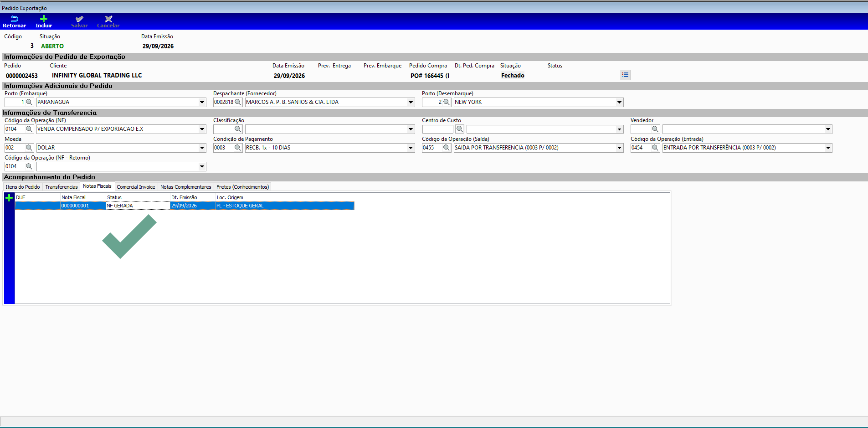The width and height of the screenshot is (868, 428).
Task: Open ENTRADA POR TRANSFERÊNCIA dropdown
Action: (x=828, y=148)
